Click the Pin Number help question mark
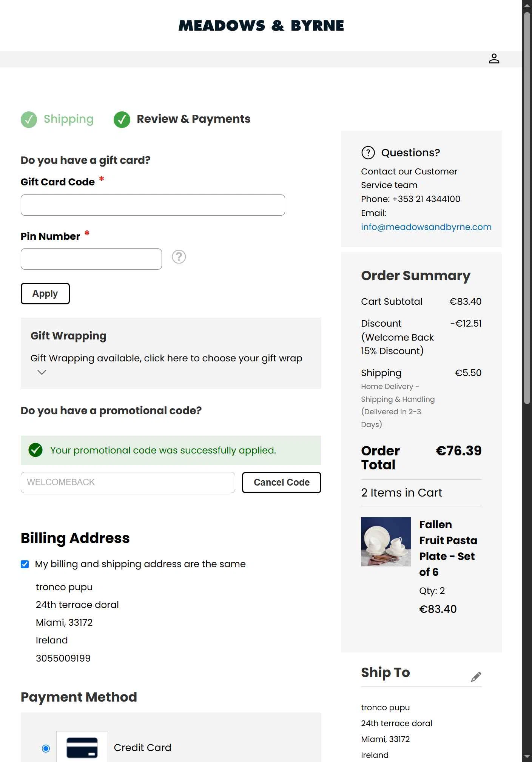Screen dimensions: 532x762 pyautogui.click(x=179, y=257)
